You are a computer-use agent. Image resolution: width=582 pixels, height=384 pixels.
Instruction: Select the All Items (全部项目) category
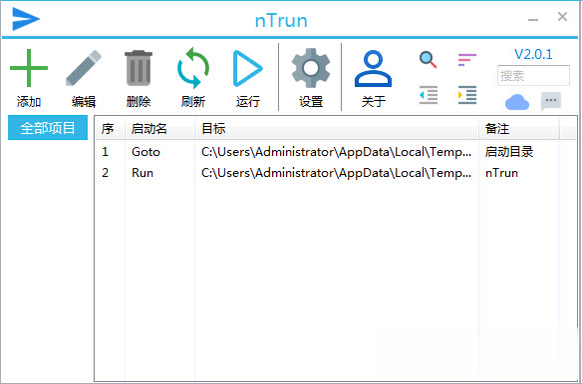click(48, 128)
